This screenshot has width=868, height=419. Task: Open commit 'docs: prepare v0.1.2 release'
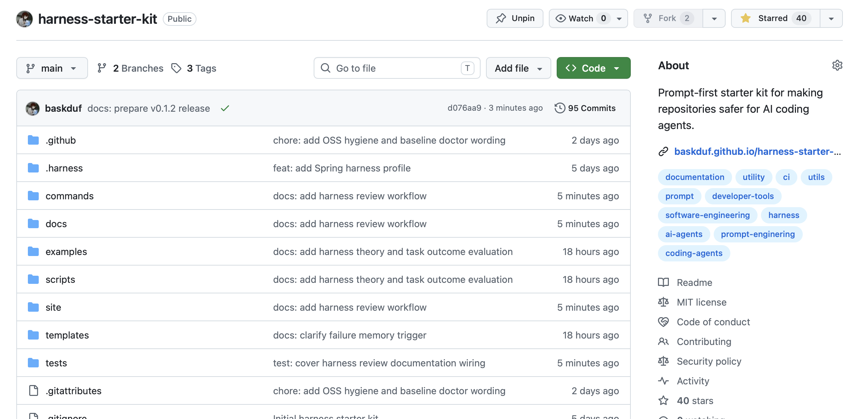tap(149, 108)
